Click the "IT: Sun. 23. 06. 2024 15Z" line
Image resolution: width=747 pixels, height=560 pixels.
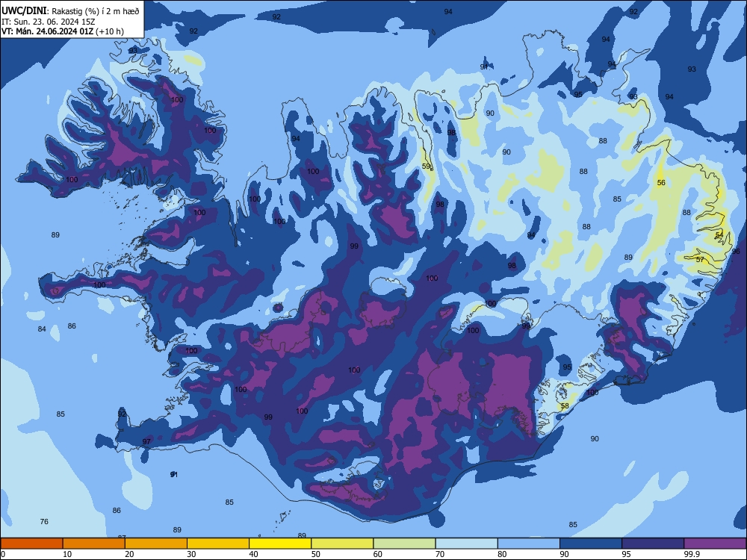coord(47,22)
